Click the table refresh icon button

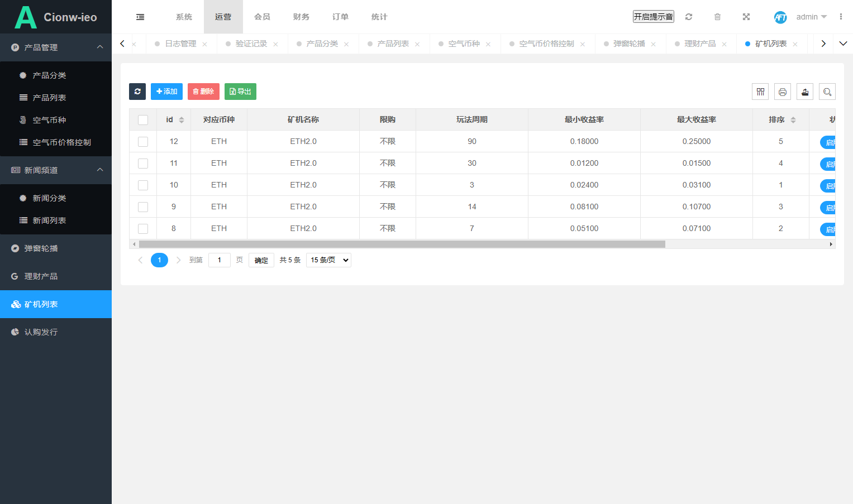(x=137, y=92)
